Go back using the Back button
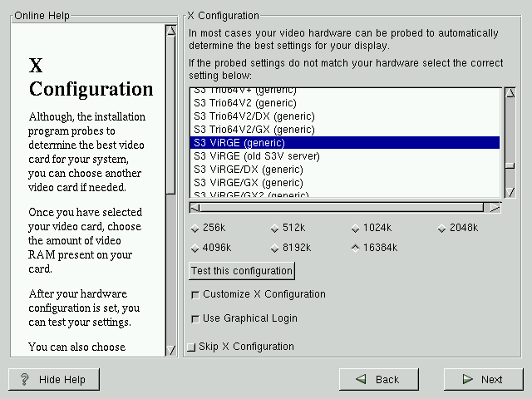The height and width of the screenshot is (399, 532). pos(378,379)
